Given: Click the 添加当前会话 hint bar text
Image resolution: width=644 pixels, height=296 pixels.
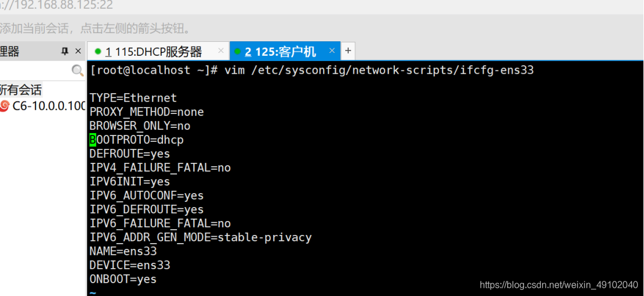Looking at the screenshot, I should click(x=95, y=28).
